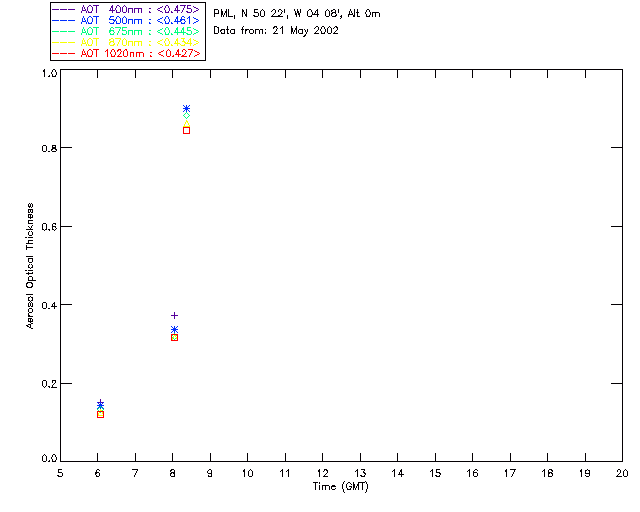Click x-axis tick label 9

(x=210, y=473)
